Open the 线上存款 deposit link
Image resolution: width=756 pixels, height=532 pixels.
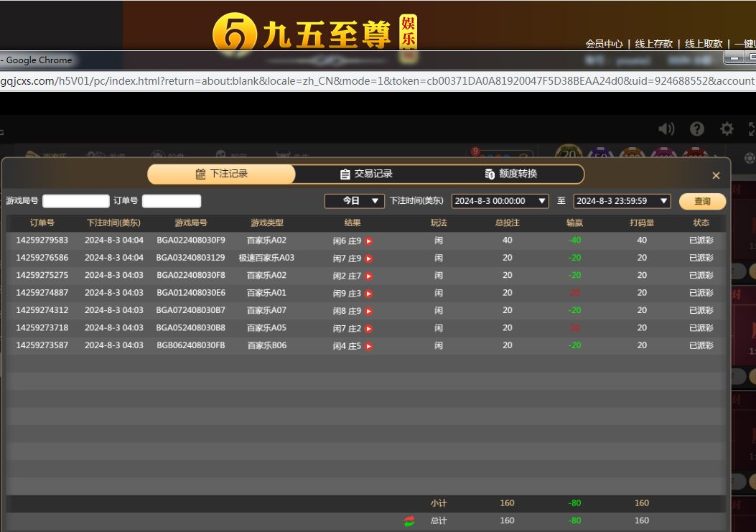[x=653, y=44]
